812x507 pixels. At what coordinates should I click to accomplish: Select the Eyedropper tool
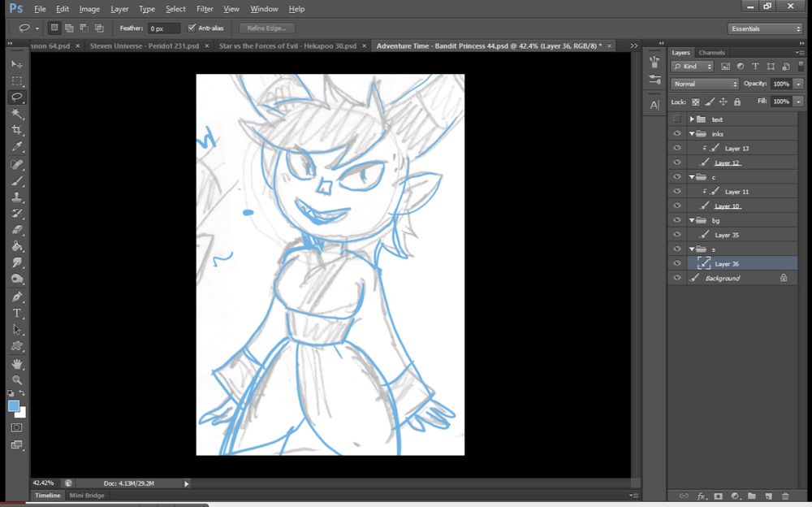click(16, 147)
